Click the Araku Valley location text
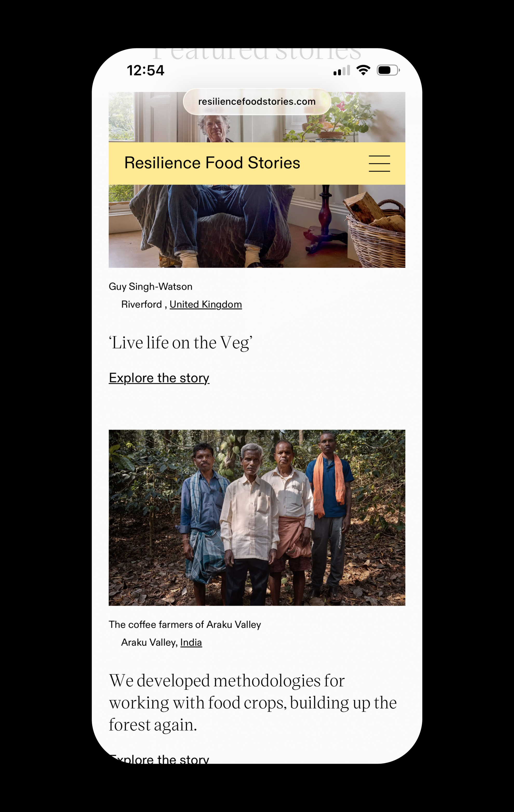This screenshot has width=514, height=812. pyautogui.click(x=149, y=642)
